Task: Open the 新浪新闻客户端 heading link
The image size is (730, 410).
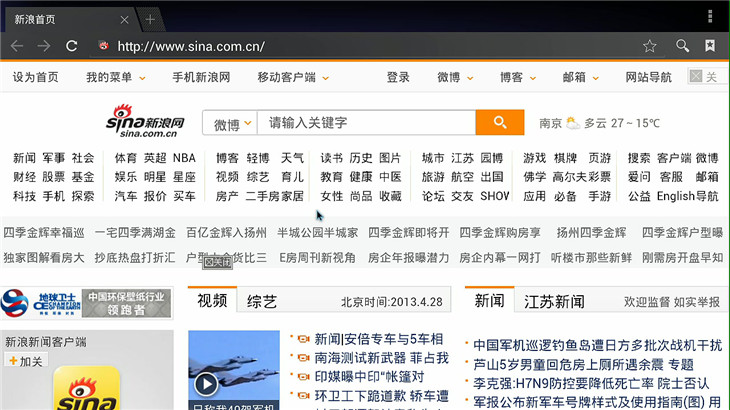Action: (x=46, y=343)
